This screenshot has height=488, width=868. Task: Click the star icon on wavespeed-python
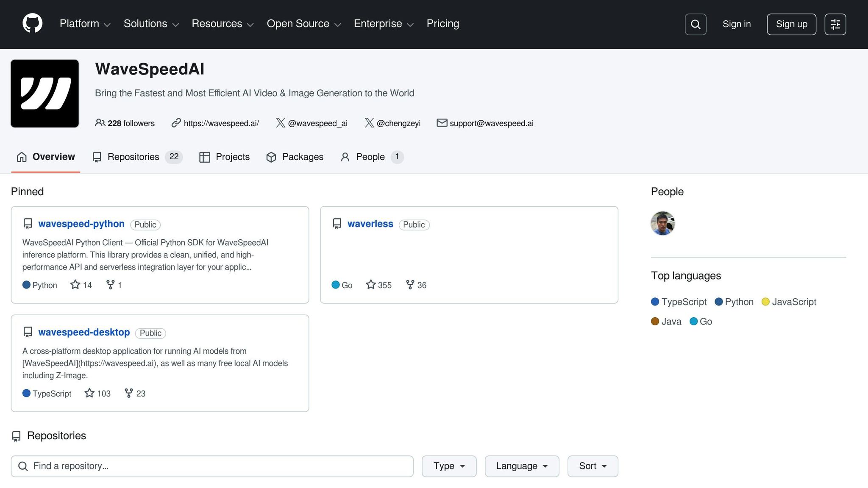(x=75, y=285)
